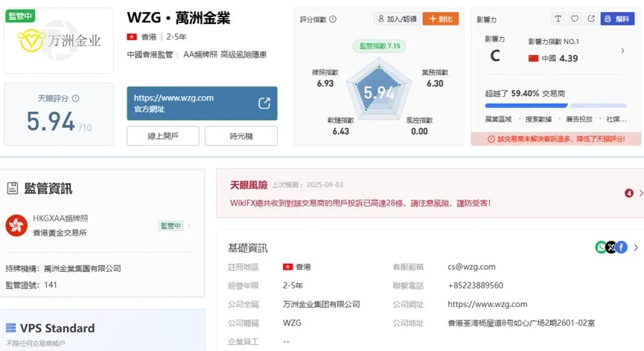This screenshot has height=351, width=644.
Task: Click the Hong Kong flag beside 註冊地區
Action: click(x=287, y=267)
